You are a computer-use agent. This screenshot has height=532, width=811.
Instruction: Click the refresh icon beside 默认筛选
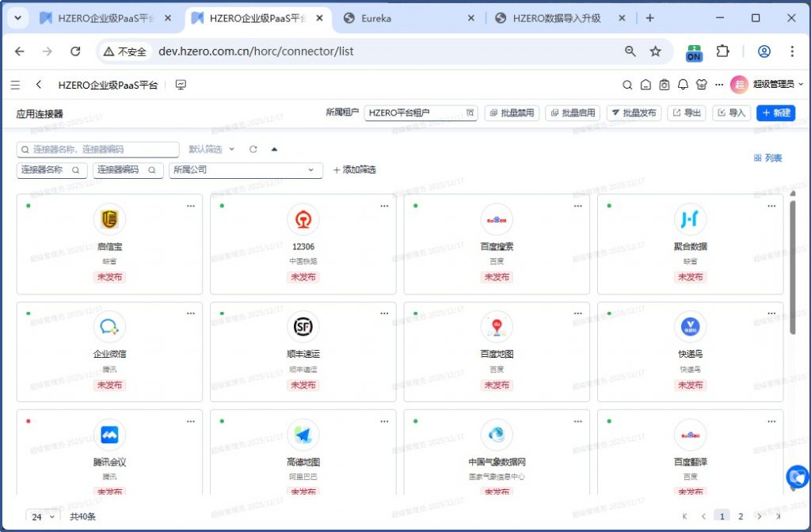point(253,149)
